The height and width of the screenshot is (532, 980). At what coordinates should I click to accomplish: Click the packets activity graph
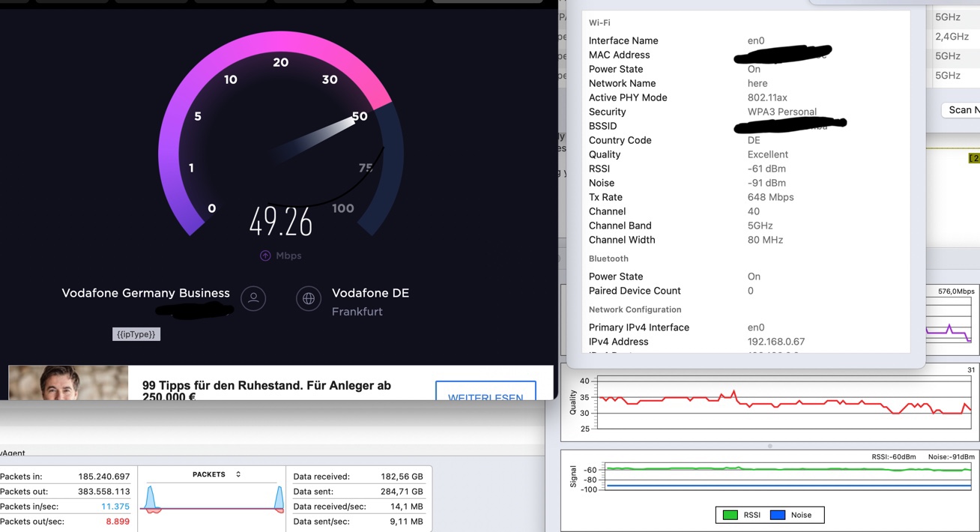tap(213, 499)
